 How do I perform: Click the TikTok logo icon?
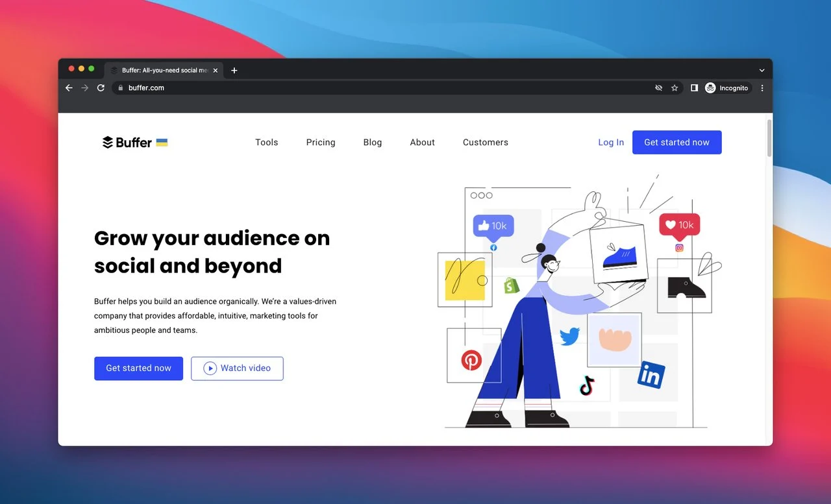click(587, 385)
